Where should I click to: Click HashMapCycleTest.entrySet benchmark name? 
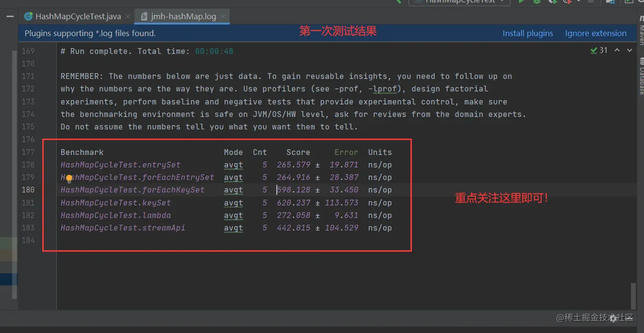[121, 165]
